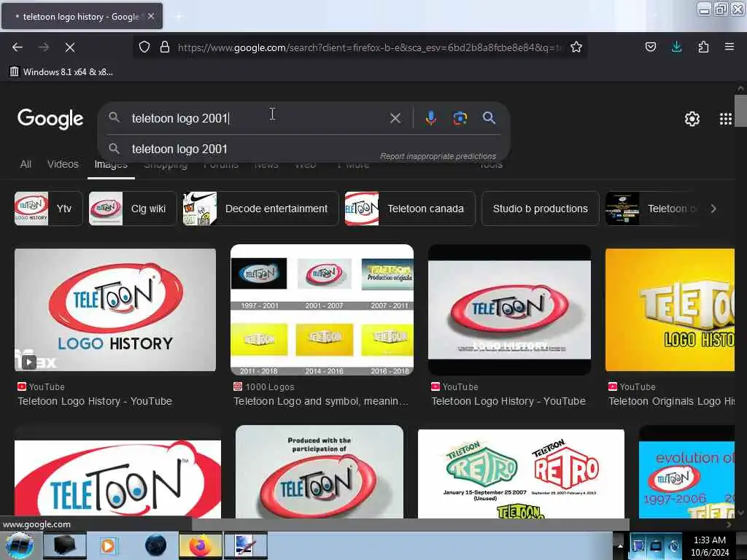Click inside the Google search field
This screenshot has height=560, width=747.
pos(258,118)
